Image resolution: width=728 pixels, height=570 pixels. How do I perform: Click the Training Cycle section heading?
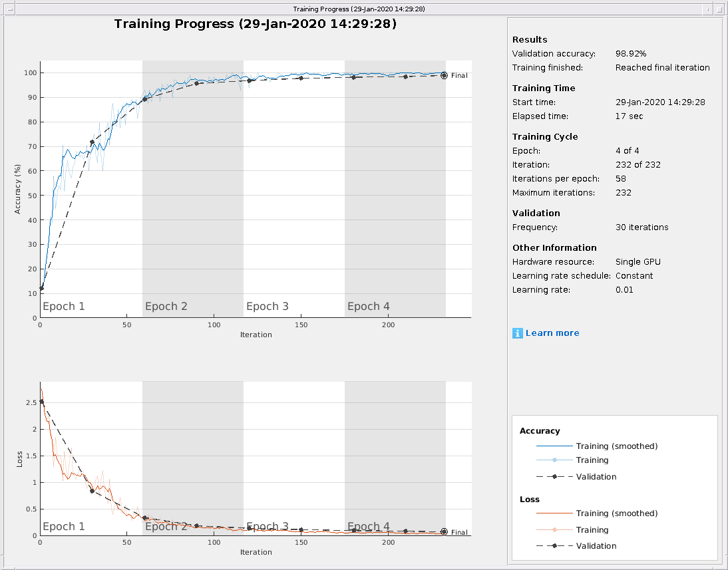[545, 136]
